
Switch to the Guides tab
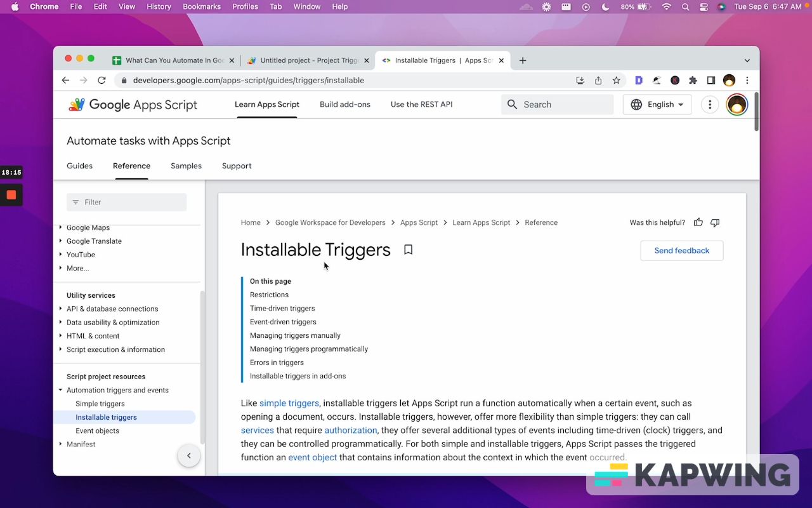click(x=79, y=166)
